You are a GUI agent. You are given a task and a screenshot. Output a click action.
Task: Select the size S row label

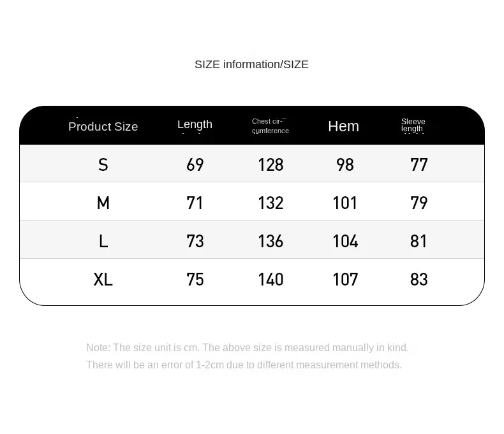(x=103, y=164)
